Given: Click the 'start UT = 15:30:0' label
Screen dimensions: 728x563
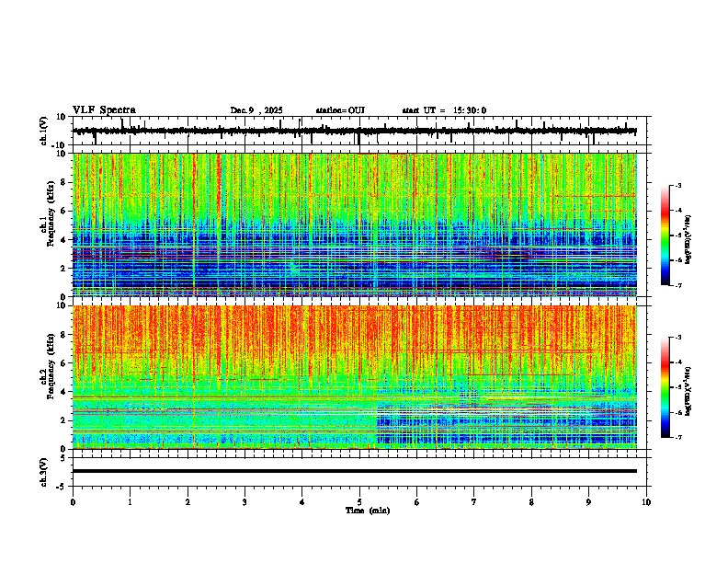Looking at the screenshot, I should (x=444, y=110).
